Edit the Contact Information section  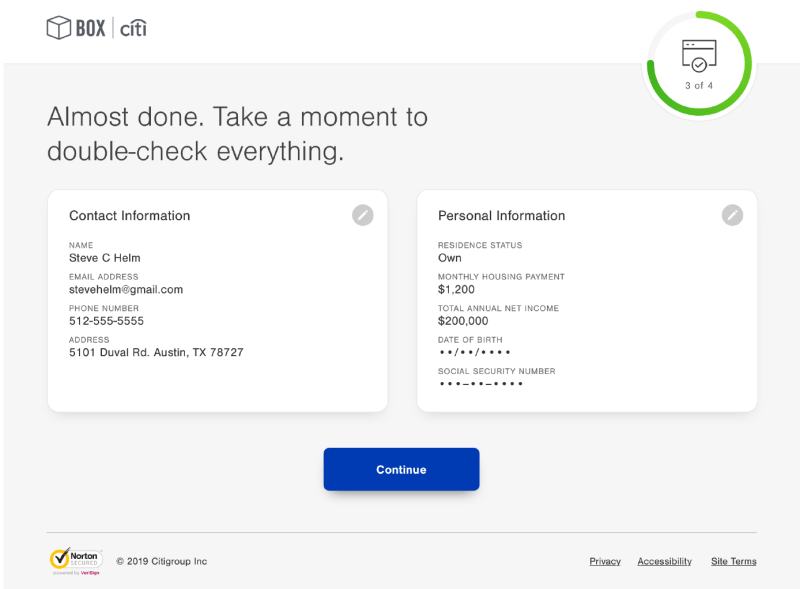coord(362,215)
